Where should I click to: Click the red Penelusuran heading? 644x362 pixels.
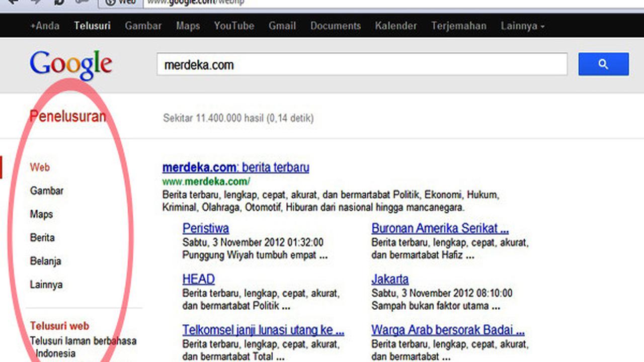pos(68,117)
